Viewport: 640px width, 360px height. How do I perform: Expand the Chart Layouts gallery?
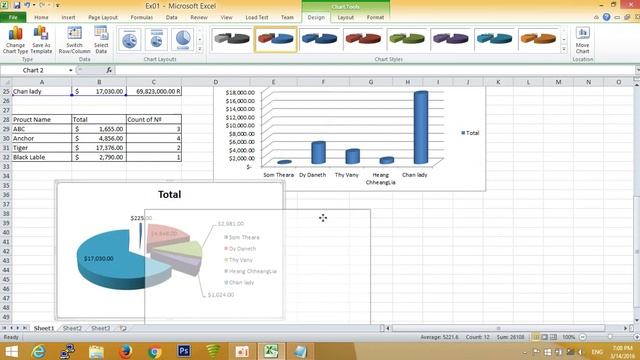point(200,49)
